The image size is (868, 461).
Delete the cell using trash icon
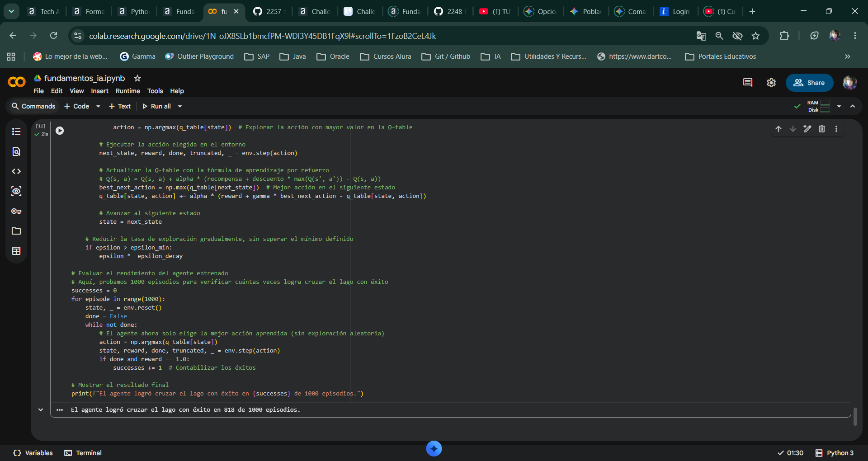click(822, 129)
